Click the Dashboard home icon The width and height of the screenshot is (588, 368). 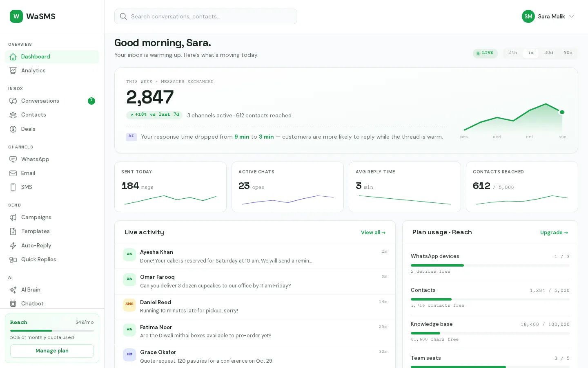point(13,57)
